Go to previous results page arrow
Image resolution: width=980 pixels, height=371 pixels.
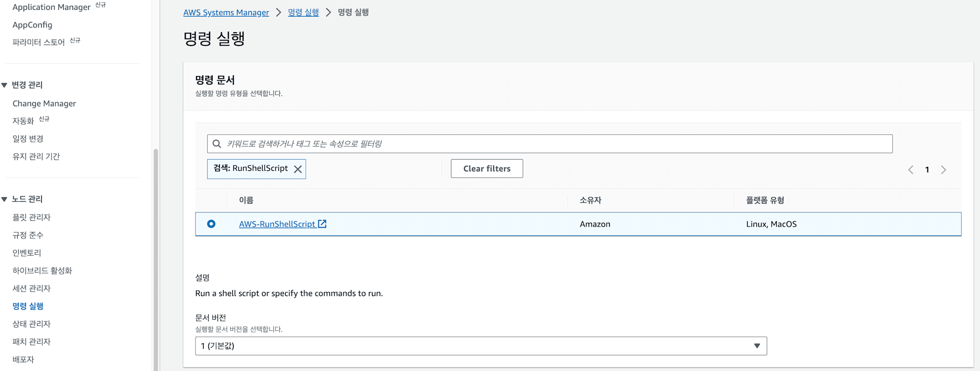pos(910,170)
